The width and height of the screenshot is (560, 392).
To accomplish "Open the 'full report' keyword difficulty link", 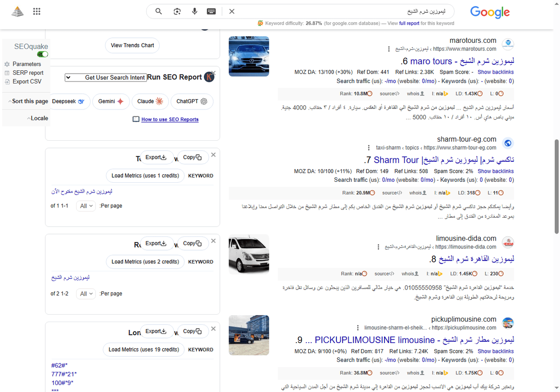I will [x=409, y=22].
